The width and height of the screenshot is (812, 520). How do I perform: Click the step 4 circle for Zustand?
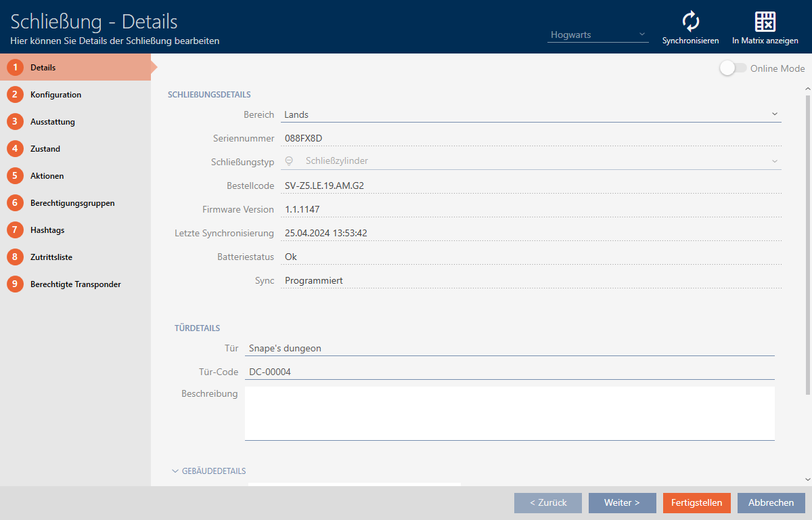pos(15,149)
